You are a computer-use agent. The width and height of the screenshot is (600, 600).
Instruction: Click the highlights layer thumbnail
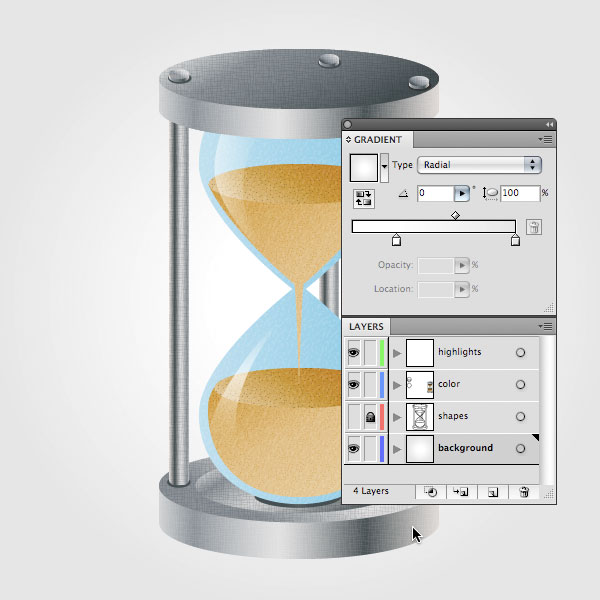point(420,352)
